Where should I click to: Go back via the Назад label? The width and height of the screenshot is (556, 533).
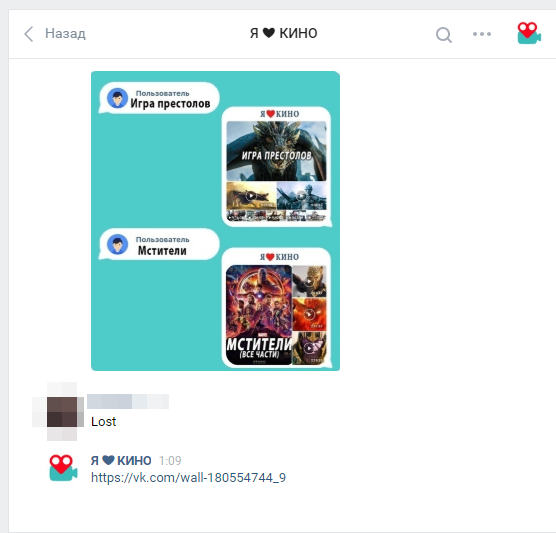pos(65,33)
